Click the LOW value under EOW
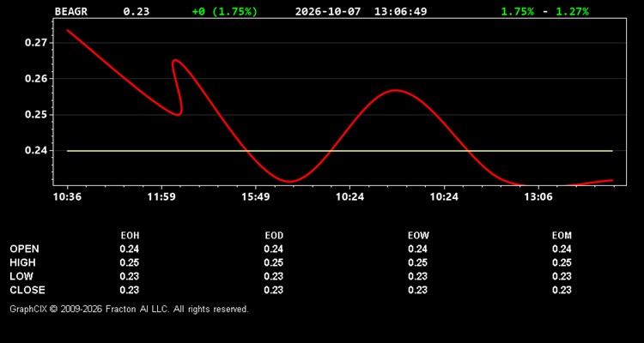Viewport: 644px width, 343px height. 417,276
